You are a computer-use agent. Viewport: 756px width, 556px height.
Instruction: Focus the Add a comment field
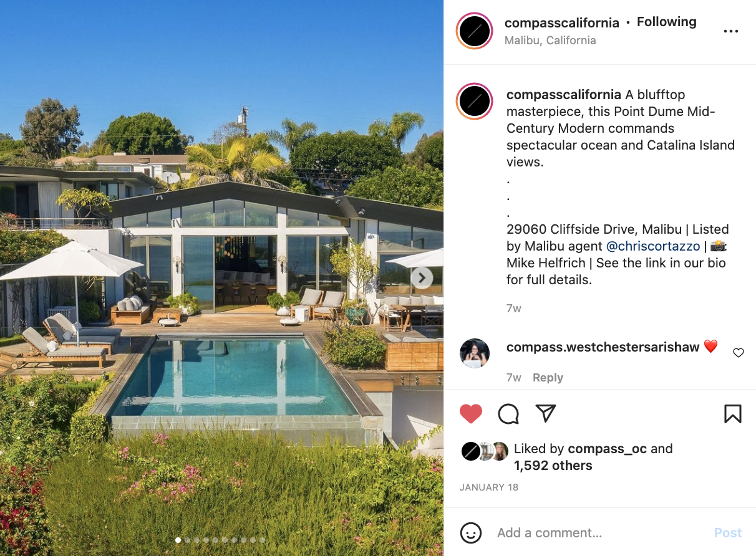click(x=599, y=533)
